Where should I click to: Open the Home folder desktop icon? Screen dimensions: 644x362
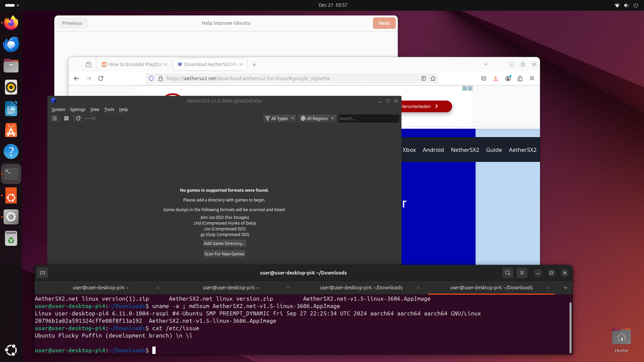tap(621, 341)
